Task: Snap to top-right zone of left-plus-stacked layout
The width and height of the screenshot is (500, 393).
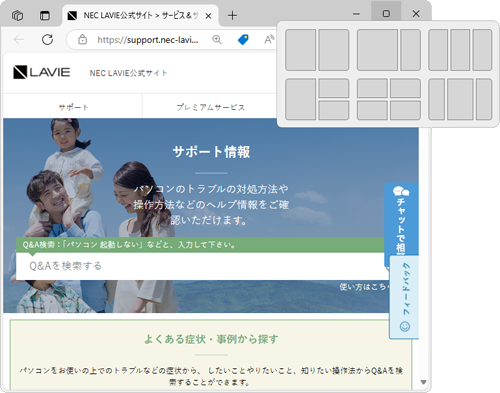Action: point(334,88)
